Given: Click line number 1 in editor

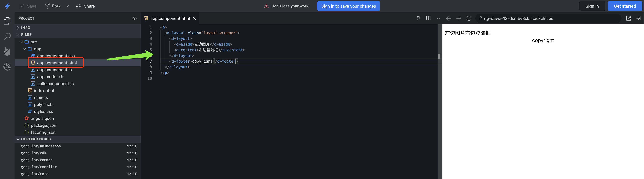Looking at the screenshot, I should coord(151,27).
